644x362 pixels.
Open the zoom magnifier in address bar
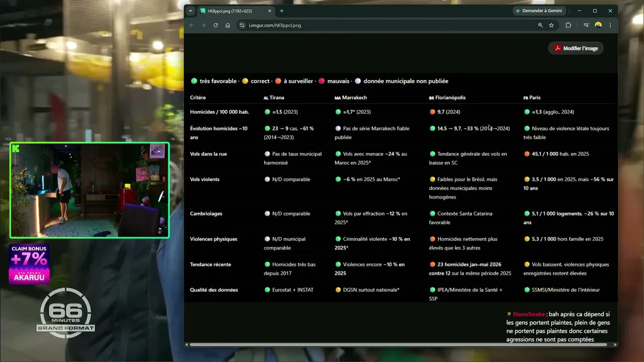coord(540,25)
